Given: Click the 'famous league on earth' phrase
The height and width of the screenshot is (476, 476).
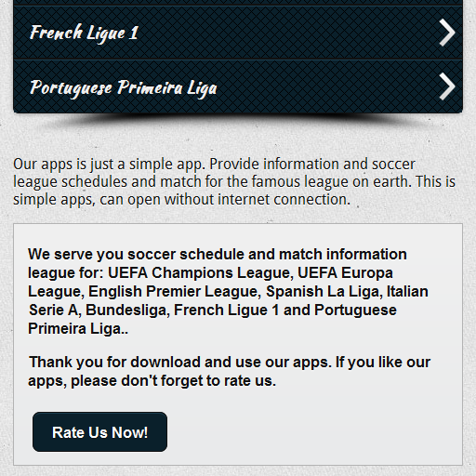Looking at the screenshot, I should point(332,181).
